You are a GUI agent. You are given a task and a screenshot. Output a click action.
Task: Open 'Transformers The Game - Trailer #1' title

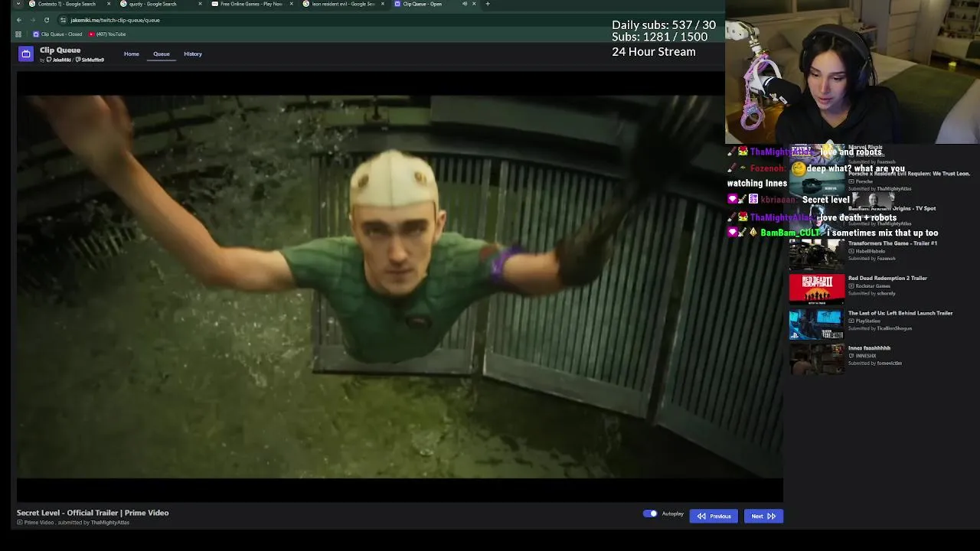pyautogui.click(x=893, y=243)
